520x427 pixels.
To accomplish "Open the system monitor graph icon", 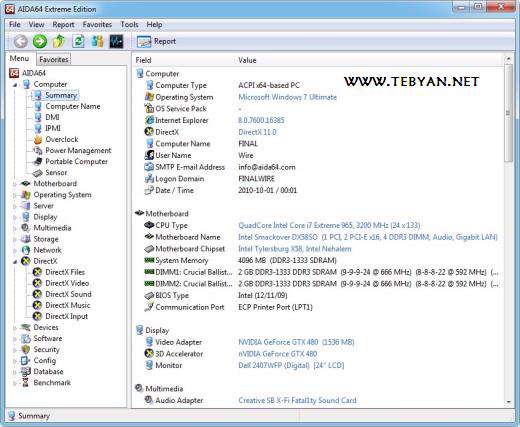I will [x=116, y=41].
